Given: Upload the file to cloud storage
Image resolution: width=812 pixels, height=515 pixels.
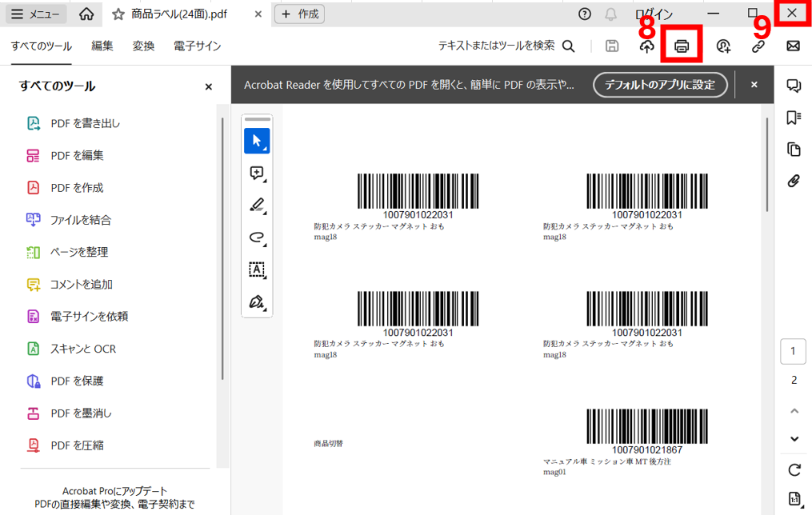Looking at the screenshot, I should (647, 46).
